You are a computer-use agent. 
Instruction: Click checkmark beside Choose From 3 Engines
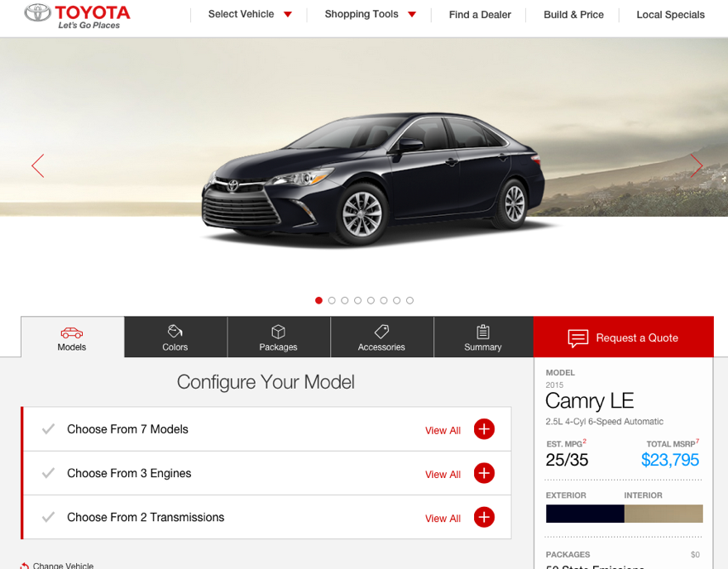coord(48,473)
